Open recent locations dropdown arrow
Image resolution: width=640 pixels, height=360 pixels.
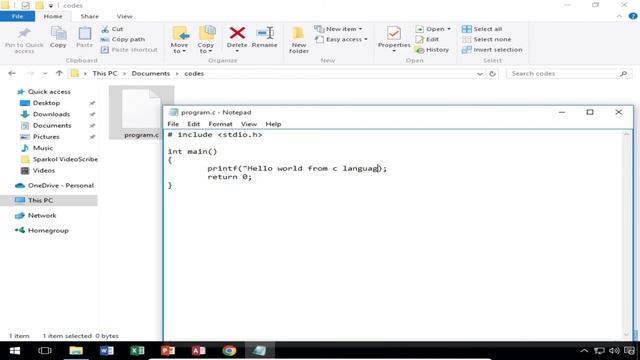[45, 73]
